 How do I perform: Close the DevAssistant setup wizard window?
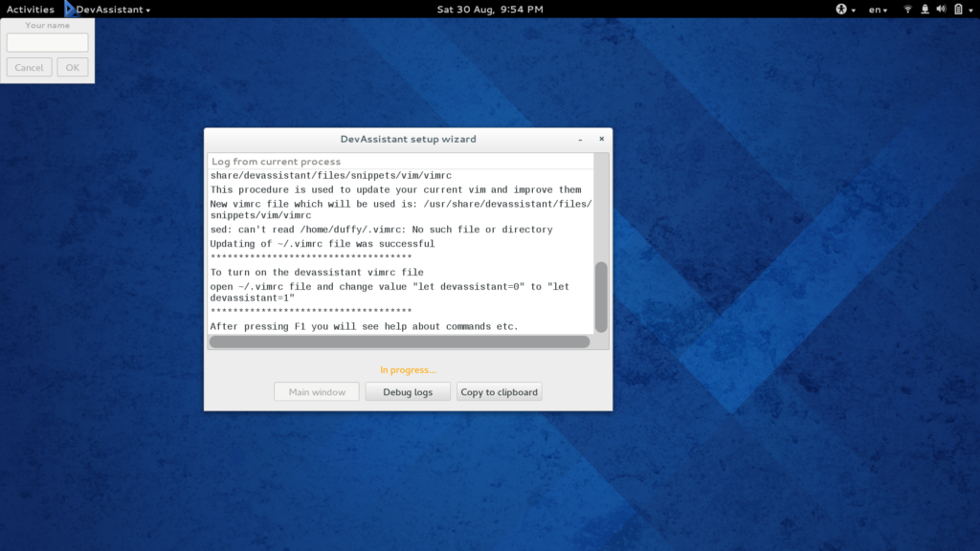[601, 139]
